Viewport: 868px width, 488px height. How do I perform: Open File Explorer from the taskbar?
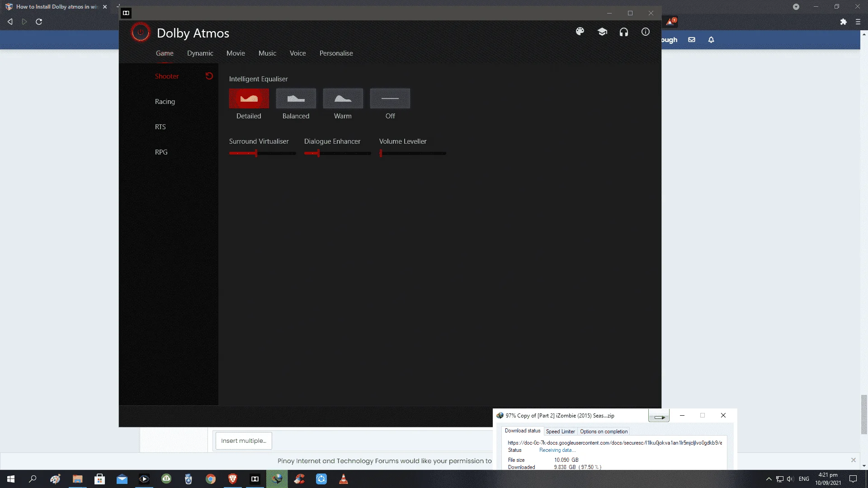(x=77, y=479)
